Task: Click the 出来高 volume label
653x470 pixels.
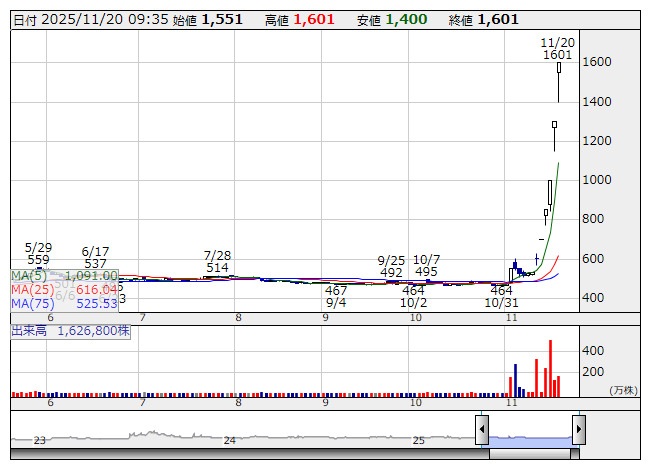Action: click(x=70, y=330)
